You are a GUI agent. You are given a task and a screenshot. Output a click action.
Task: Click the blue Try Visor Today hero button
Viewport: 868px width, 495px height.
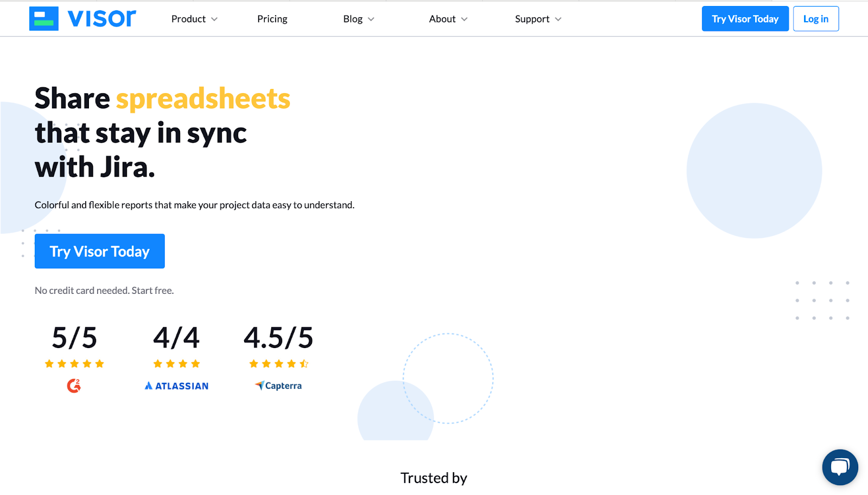(x=99, y=251)
